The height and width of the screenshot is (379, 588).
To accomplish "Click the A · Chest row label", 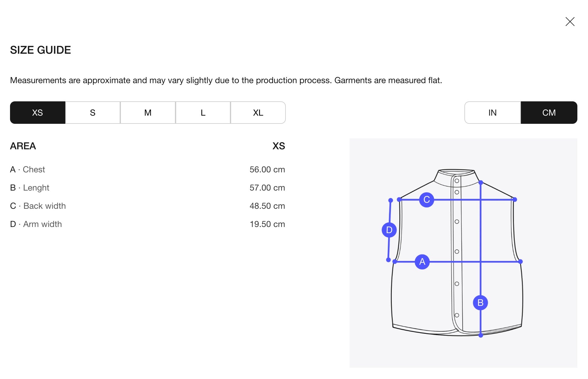I will 28,169.
